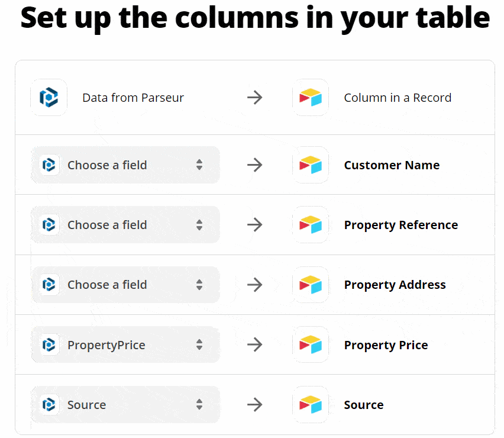Viewport: 504px width, 438px height.
Task: Click the Airtable icon beside Property Reference
Action: pos(310,224)
